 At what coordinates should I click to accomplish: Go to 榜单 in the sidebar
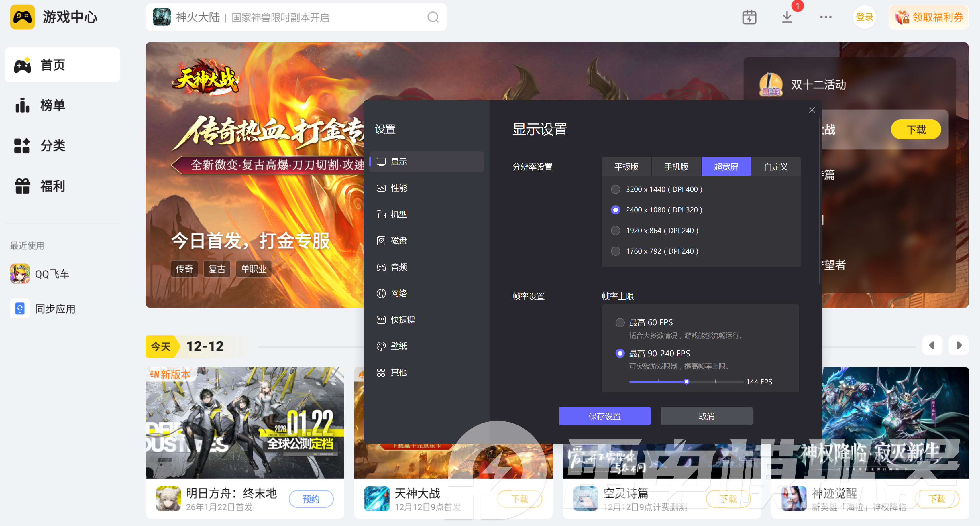pos(52,105)
